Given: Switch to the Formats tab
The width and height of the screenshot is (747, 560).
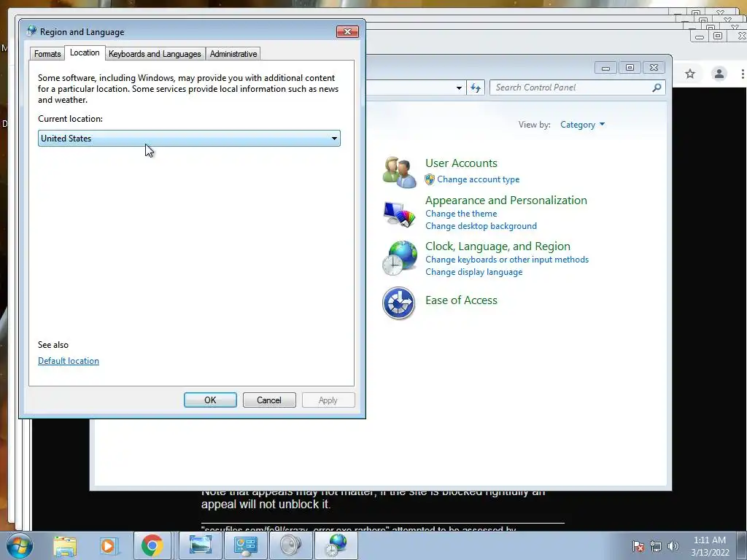Looking at the screenshot, I should tap(47, 54).
